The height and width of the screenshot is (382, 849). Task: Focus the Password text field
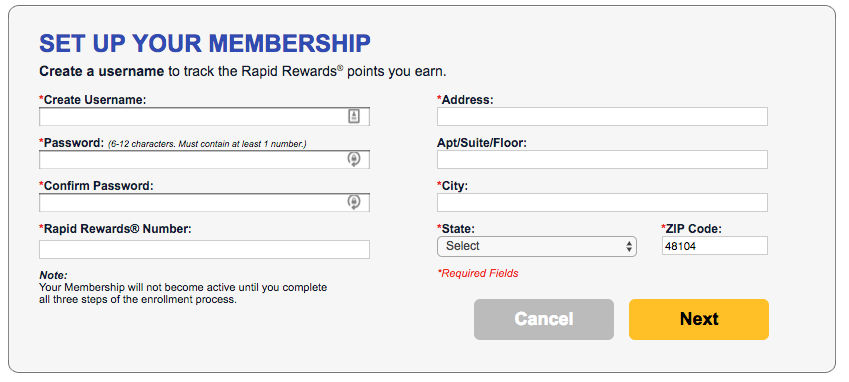pos(204,160)
